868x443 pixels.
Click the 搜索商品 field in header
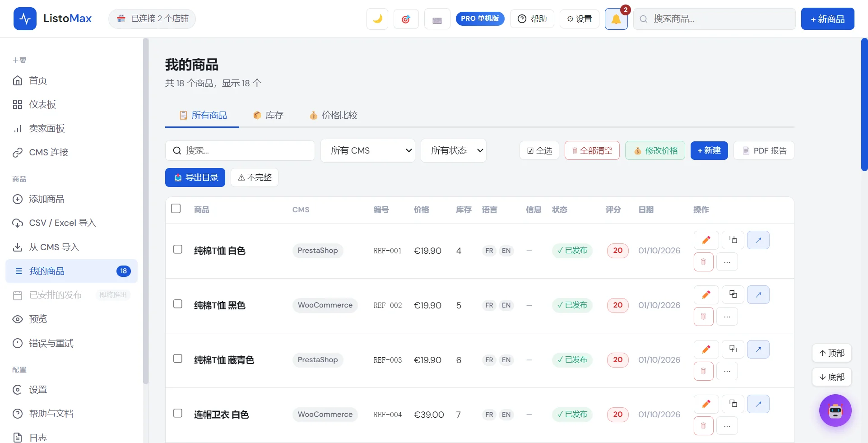(x=715, y=19)
